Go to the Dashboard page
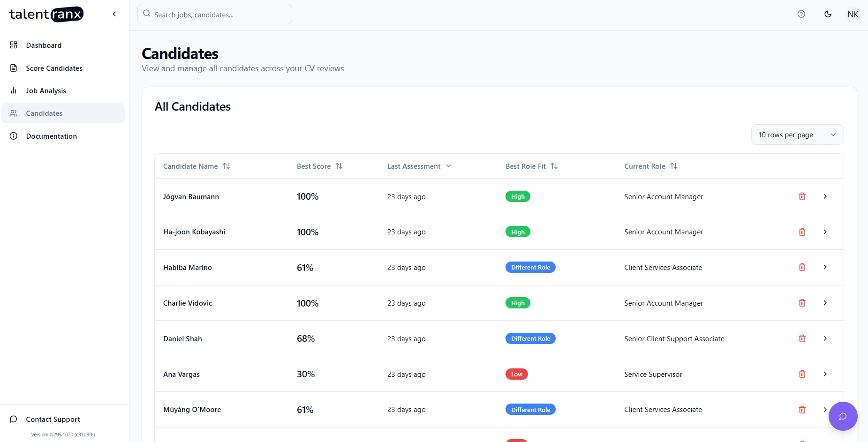The image size is (868, 442). click(x=44, y=45)
